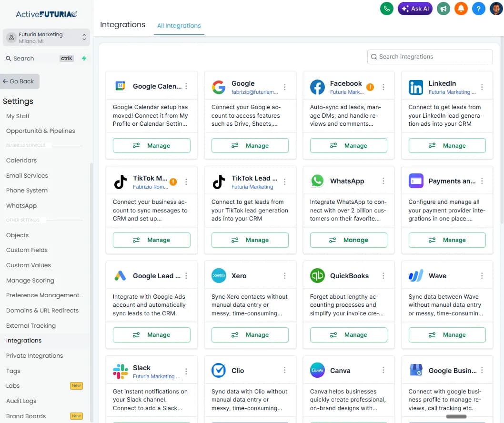Open Brand Boards in the sidebar
The width and height of the screenshot is (504, 423).
click(x=26, y=416)
